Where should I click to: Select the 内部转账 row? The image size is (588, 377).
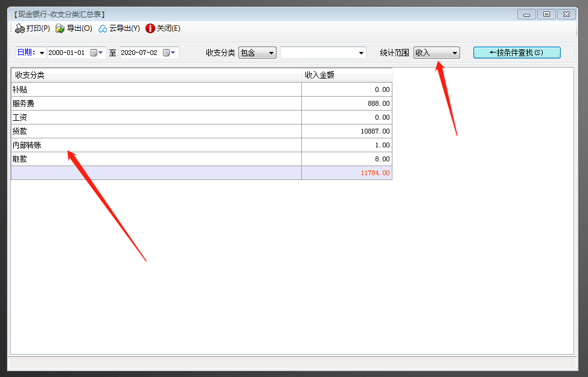[156, 145]
